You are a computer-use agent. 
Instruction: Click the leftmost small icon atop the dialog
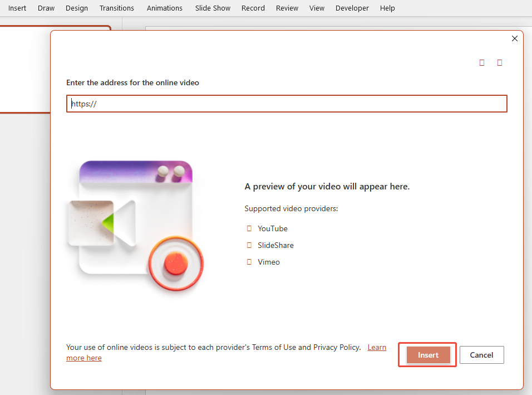point(482,62)
